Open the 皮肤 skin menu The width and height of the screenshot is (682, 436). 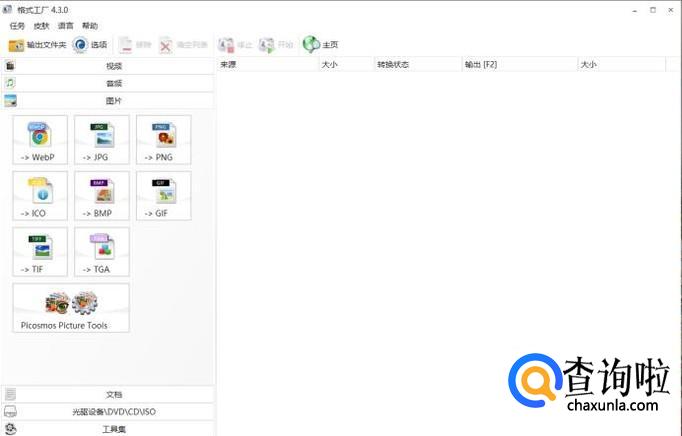41,26
